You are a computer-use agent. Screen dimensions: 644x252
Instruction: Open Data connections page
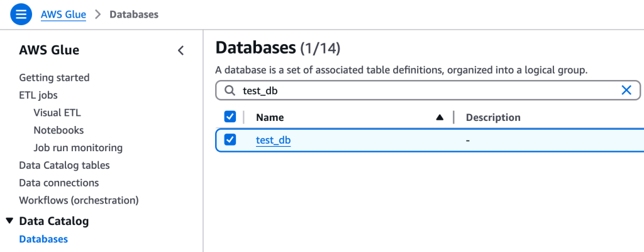[x=58, y=183]
